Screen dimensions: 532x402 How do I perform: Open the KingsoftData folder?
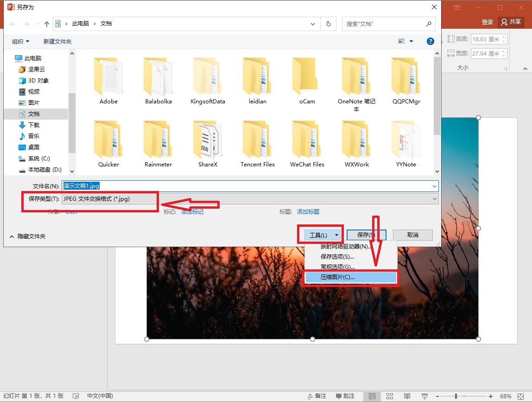(208, 81)
